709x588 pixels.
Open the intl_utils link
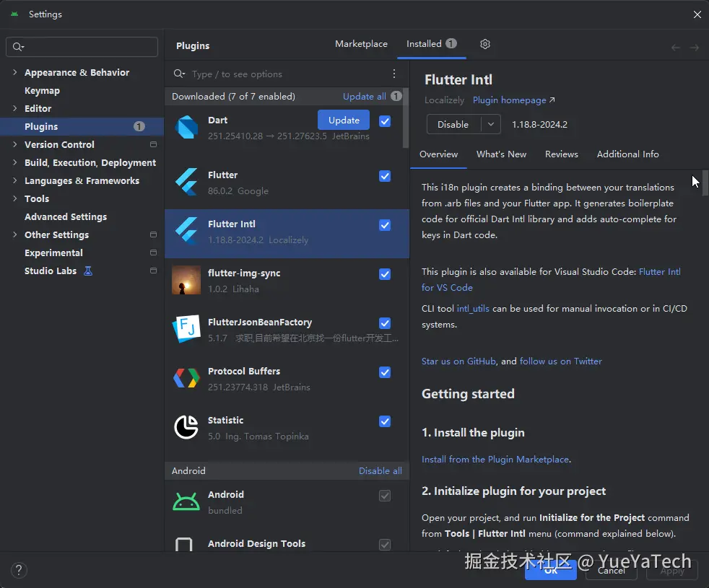(473, 309)
